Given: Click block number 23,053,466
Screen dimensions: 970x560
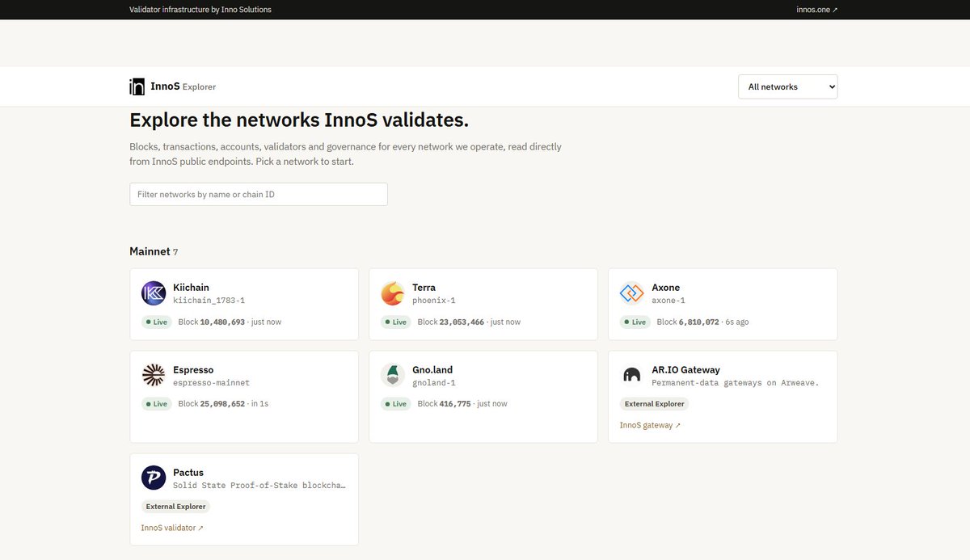Looking at the screenshot, I should [462, 322].
